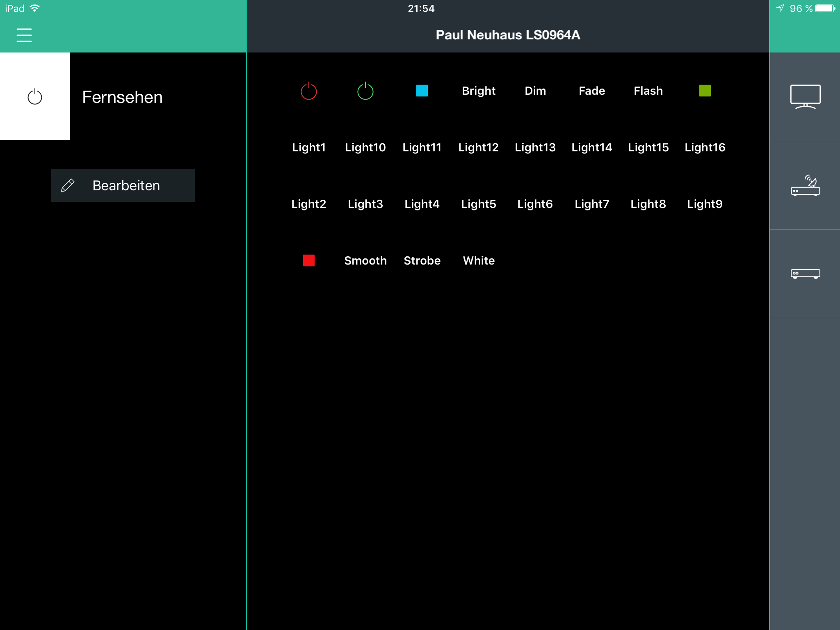840x630 pixels.
Task: Select the TV device icon
Action: point(805,97)
